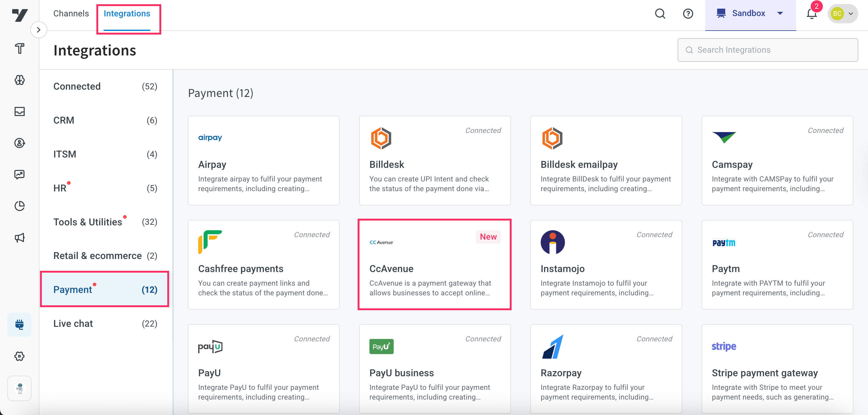
Task: Open the Cashfree payments card title
Action: (241, 268)
